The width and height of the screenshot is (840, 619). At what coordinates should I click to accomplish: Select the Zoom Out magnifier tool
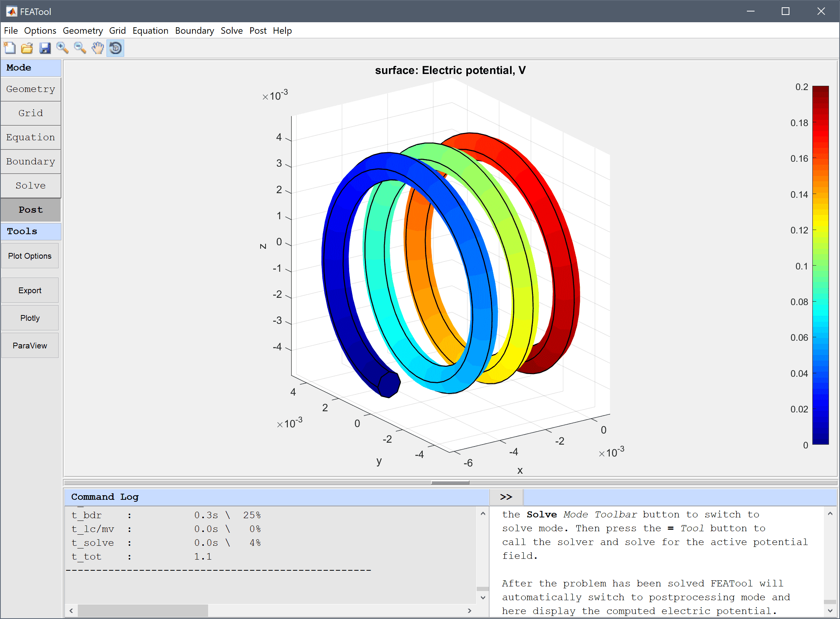[x=80, y=48]
